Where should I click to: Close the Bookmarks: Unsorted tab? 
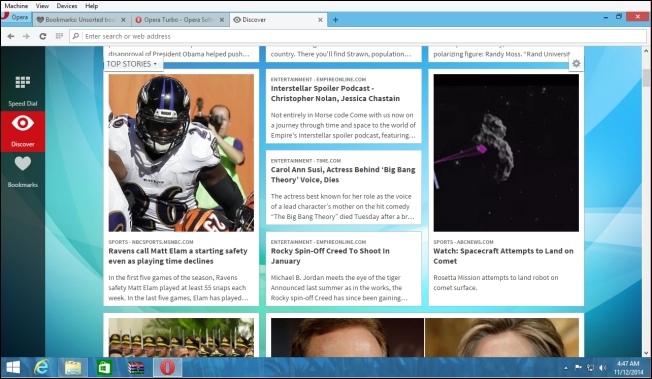(123, 20)
